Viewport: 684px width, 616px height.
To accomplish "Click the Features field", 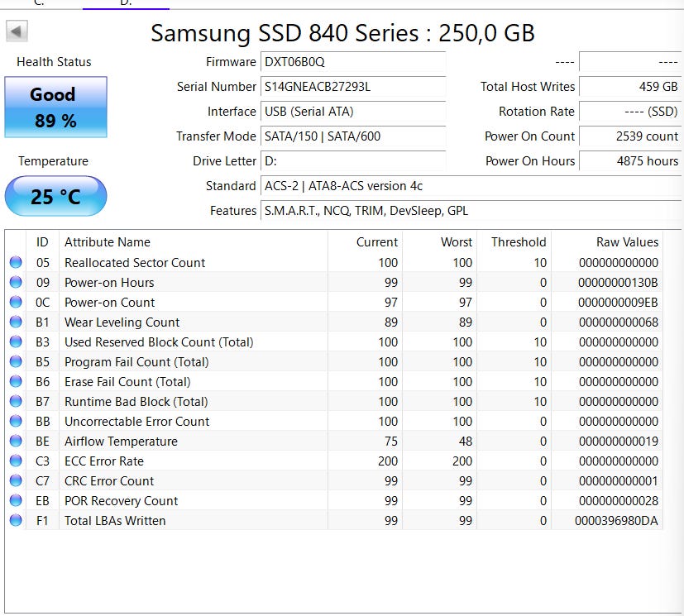I will [471, 211].
